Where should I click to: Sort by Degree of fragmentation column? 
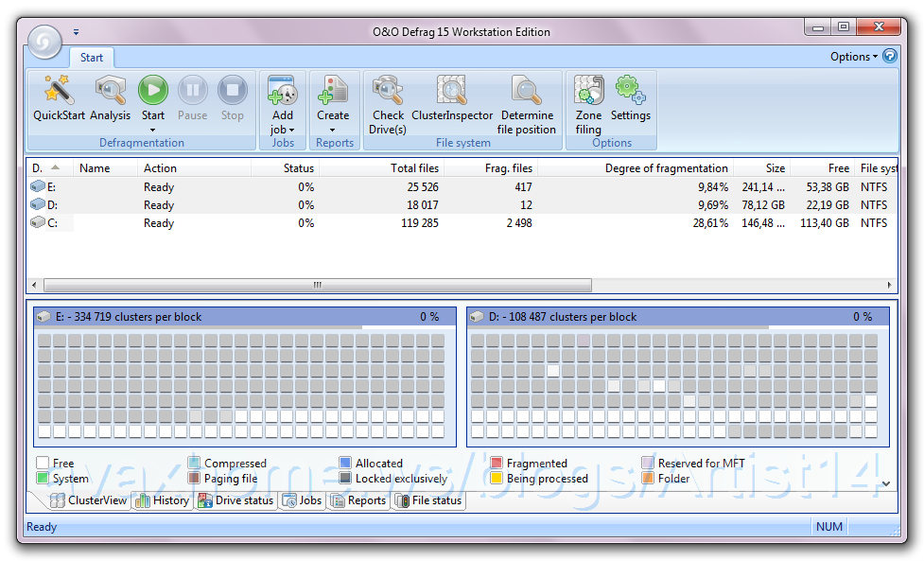click(x=666, y=168)
